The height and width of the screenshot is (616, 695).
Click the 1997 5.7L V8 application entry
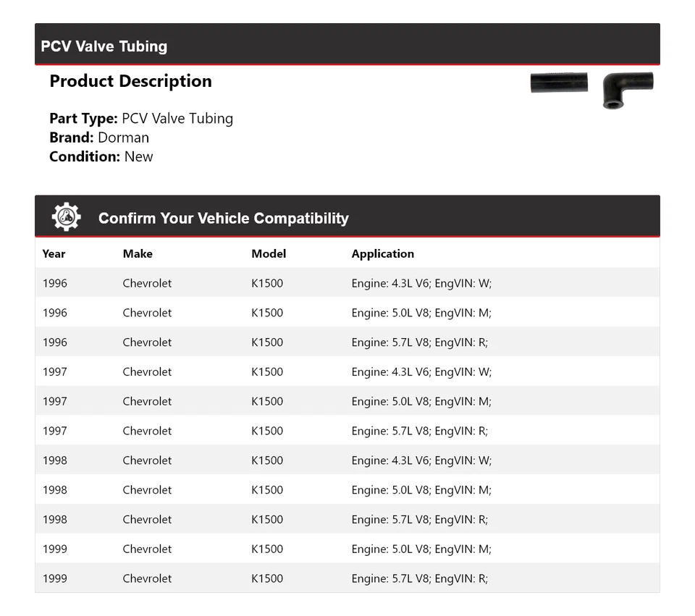tap(419, 431)
